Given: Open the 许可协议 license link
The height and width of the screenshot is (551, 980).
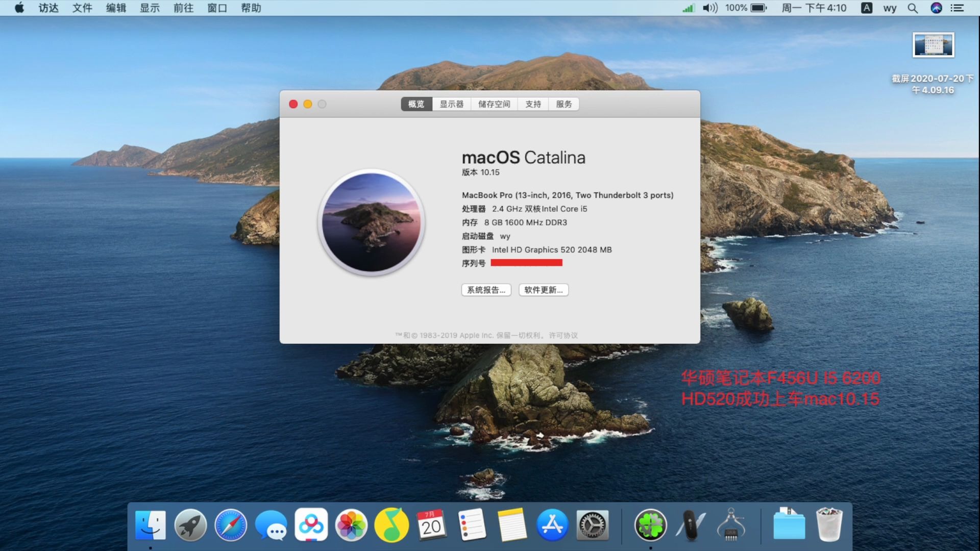Looking at the screenshot, I should point(563,335).
